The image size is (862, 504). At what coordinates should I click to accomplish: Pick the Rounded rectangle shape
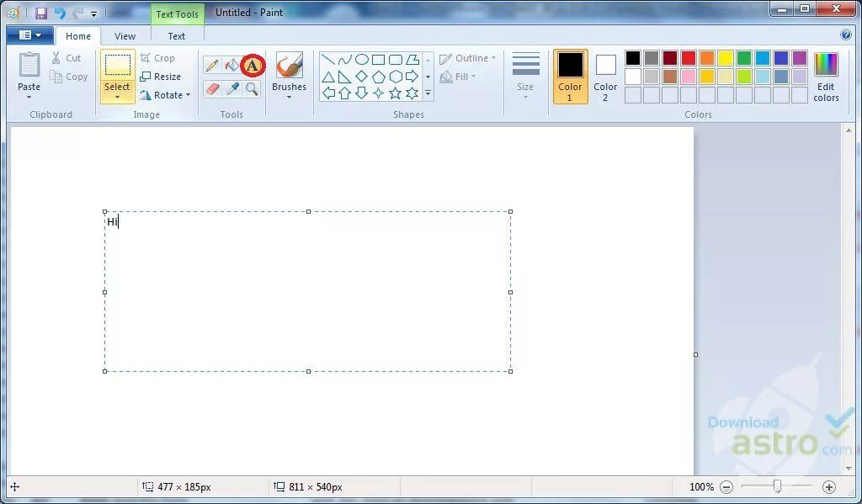(396, 60)
